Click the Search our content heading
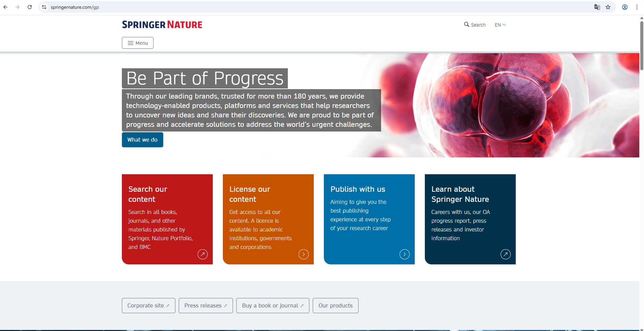The width and height of the screenshot is (644, 331). [148, 194]
